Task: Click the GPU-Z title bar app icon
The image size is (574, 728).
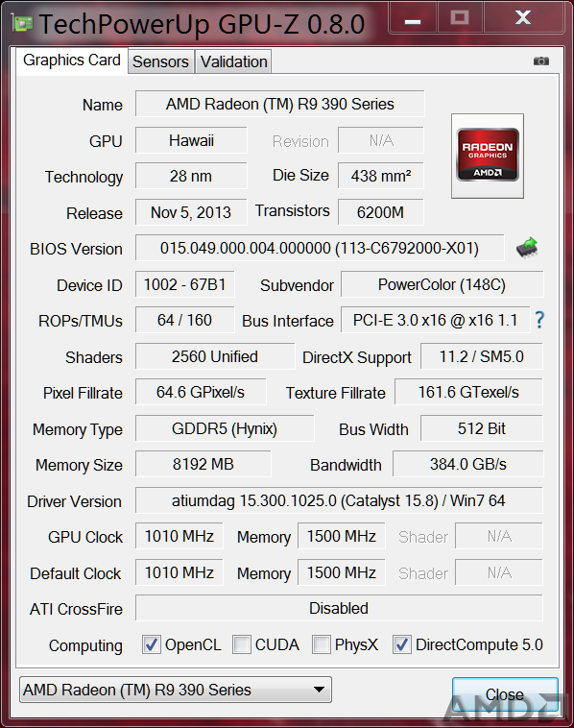Action: click(x=22, y=23)
